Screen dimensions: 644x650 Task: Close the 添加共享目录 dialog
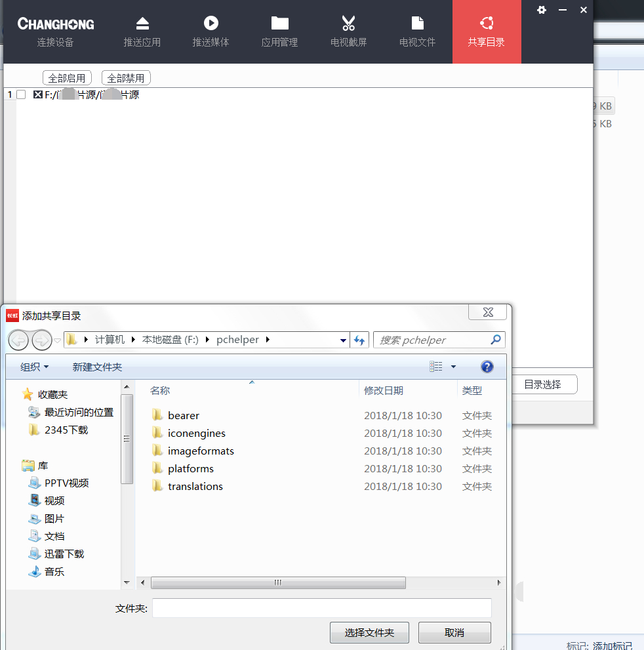coord(488,312)
